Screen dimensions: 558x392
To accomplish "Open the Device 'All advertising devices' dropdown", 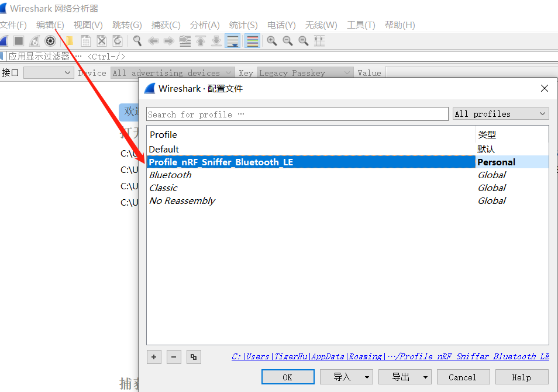I will coord(173,73).
